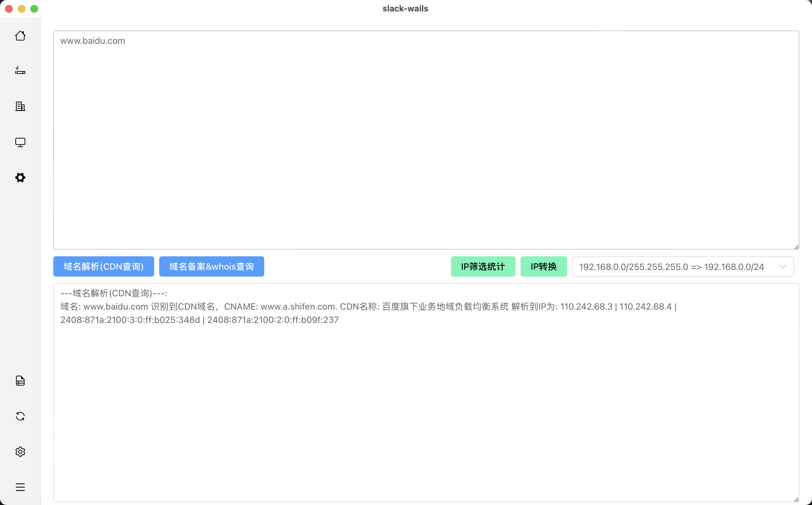Image resolution: width=812 pixels, height=505 pixels.
Task: Click 域名备案&whois查询 button
Action: click(211, 266)
